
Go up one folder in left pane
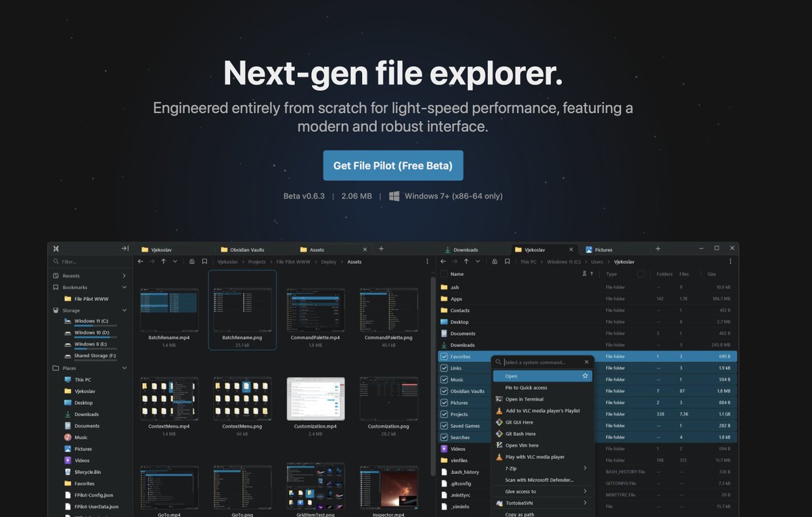click(163, 261)
